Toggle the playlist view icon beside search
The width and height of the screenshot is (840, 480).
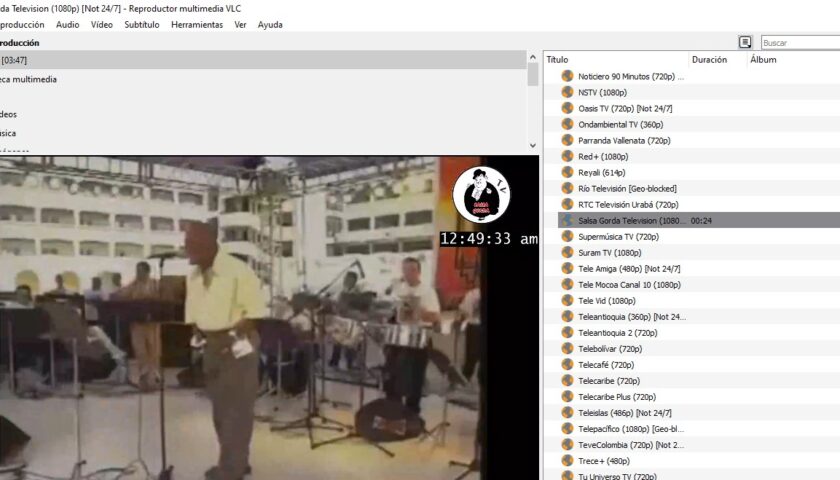(745, 42)
